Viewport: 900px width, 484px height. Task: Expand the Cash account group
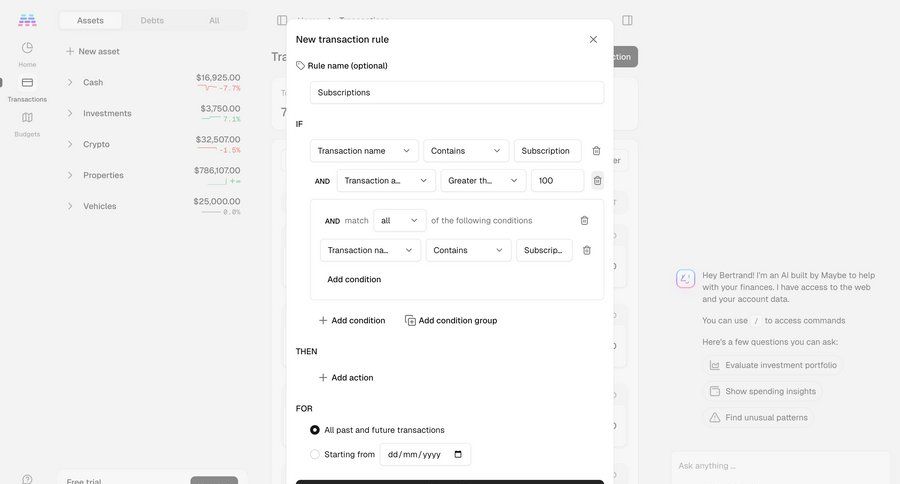(x=70, y=82)
